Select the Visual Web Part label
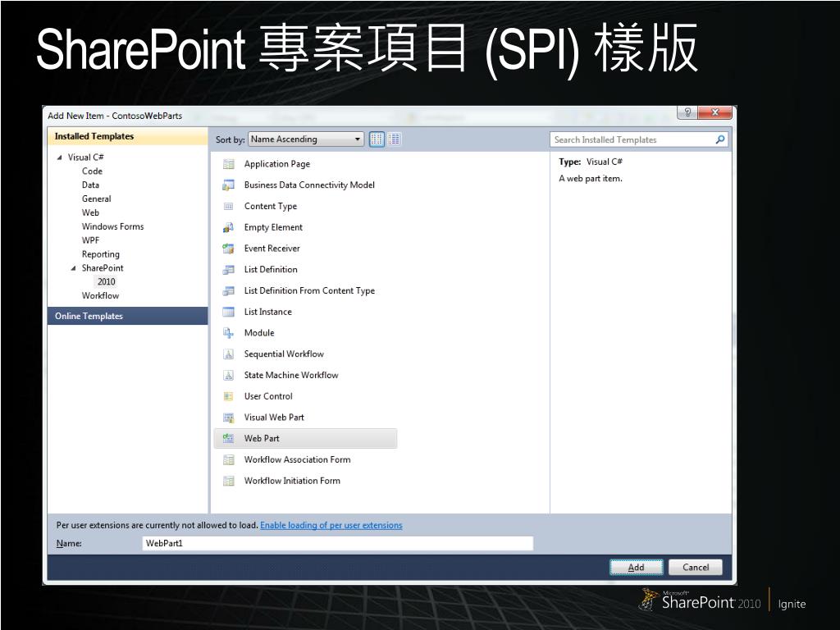 tap(274, 418)
